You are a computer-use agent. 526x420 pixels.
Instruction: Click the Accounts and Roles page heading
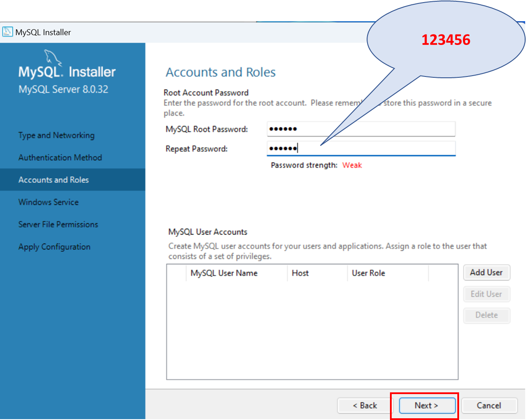click(221, 72)
